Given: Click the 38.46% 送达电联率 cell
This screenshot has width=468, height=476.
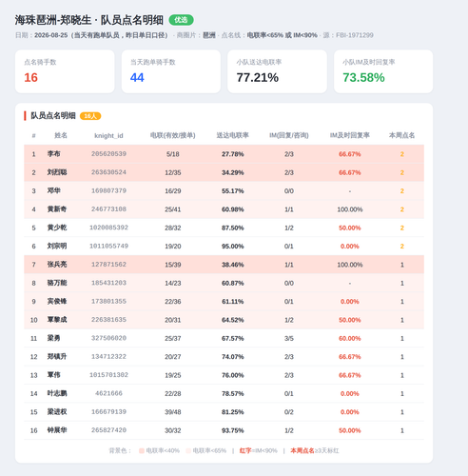Looking at the screenshot, I should coord(233,265).
